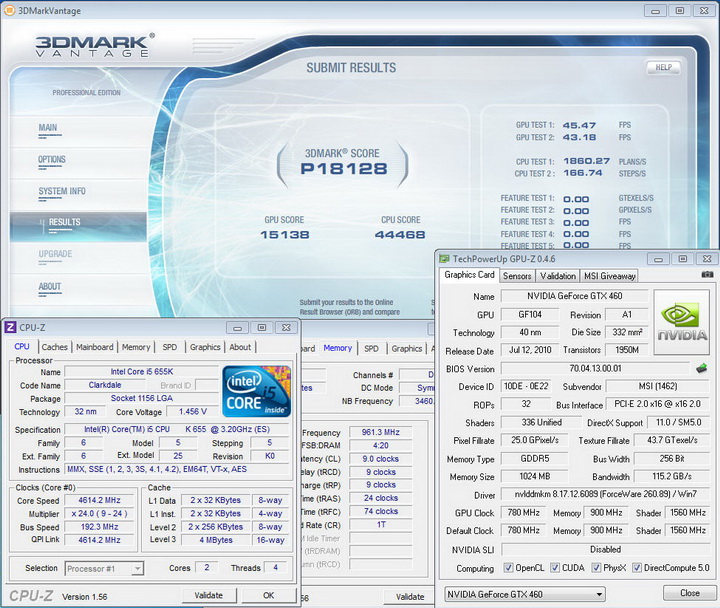Screen dimensions: 720x608
Task: Click the GPU-Z title bar icon
Action: 444,259
